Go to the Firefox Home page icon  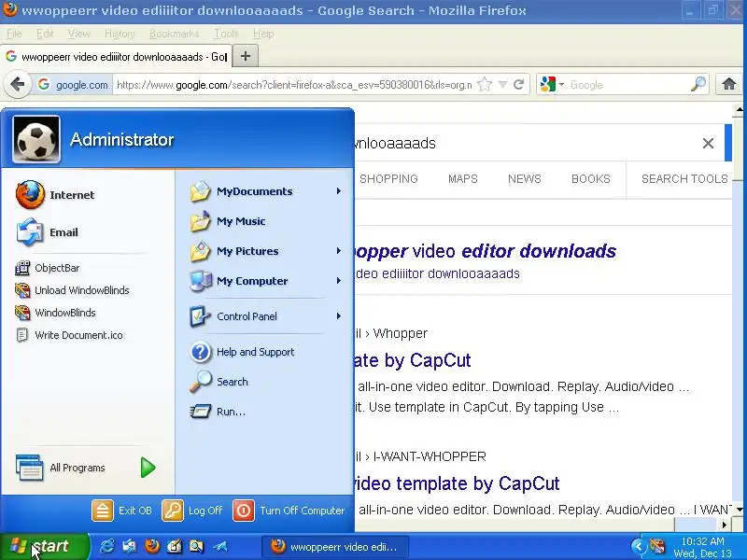point(729,84)
